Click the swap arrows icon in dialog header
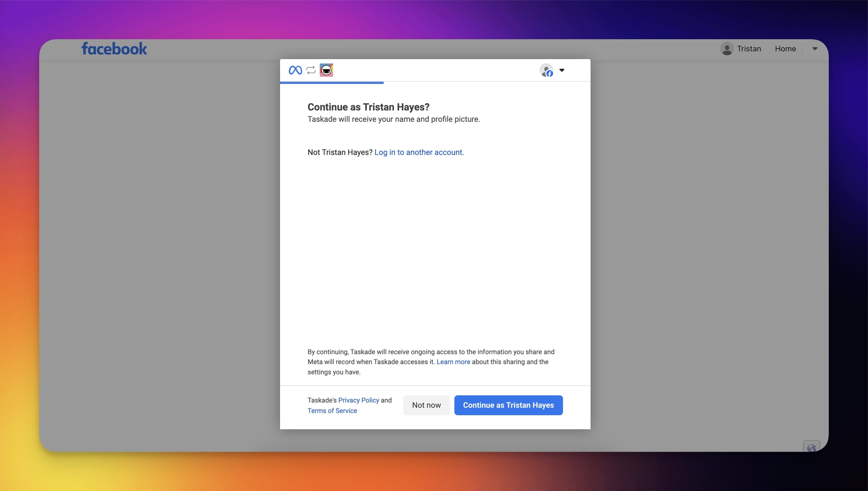The height and width of the screenshot is (491, 868). pyautogui.click(x=311, y=70)
